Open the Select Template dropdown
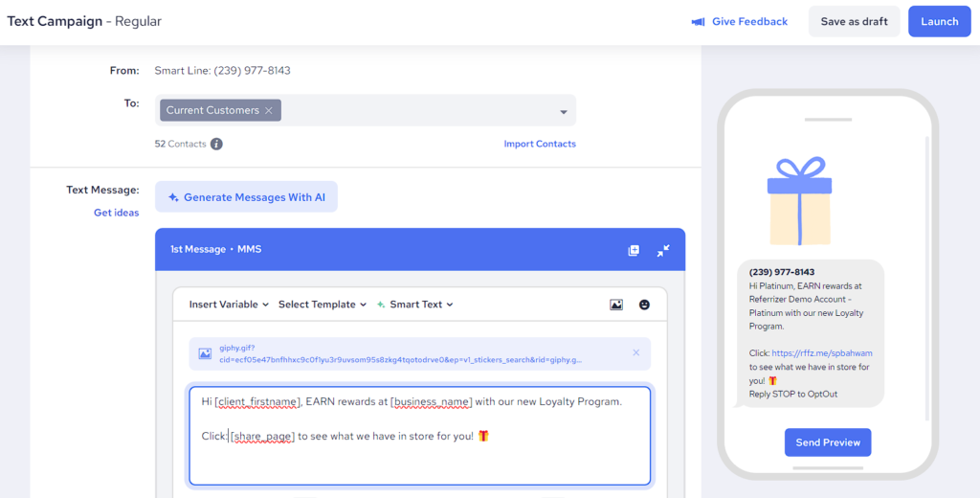This screenshot has height=498, width=980. tap(323, 305)
